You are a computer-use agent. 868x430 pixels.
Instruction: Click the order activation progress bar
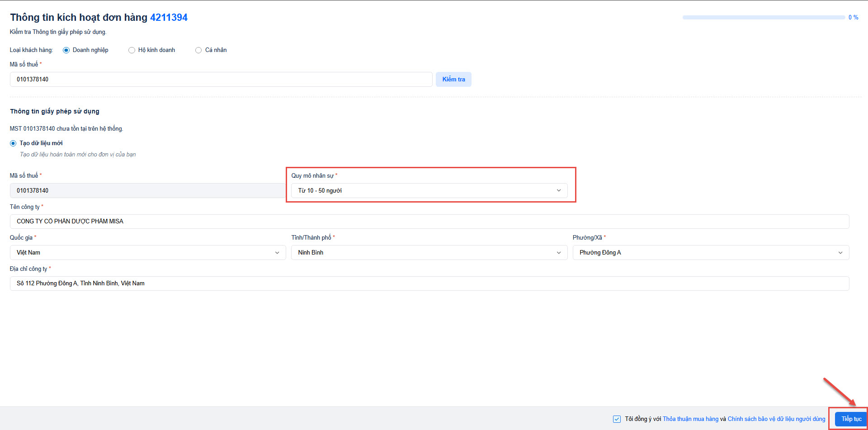tap(764, 18)
